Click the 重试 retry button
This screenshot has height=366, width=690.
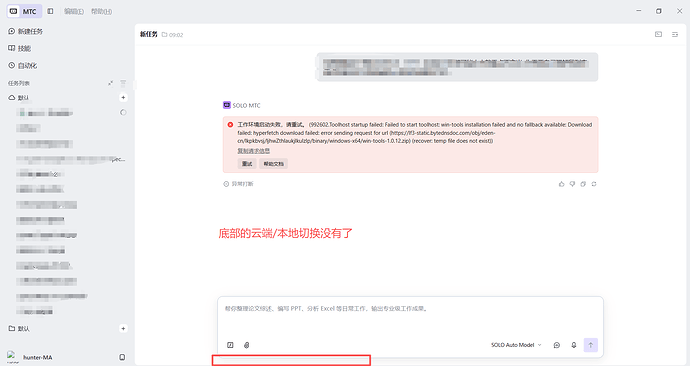(x=247, y=164)
